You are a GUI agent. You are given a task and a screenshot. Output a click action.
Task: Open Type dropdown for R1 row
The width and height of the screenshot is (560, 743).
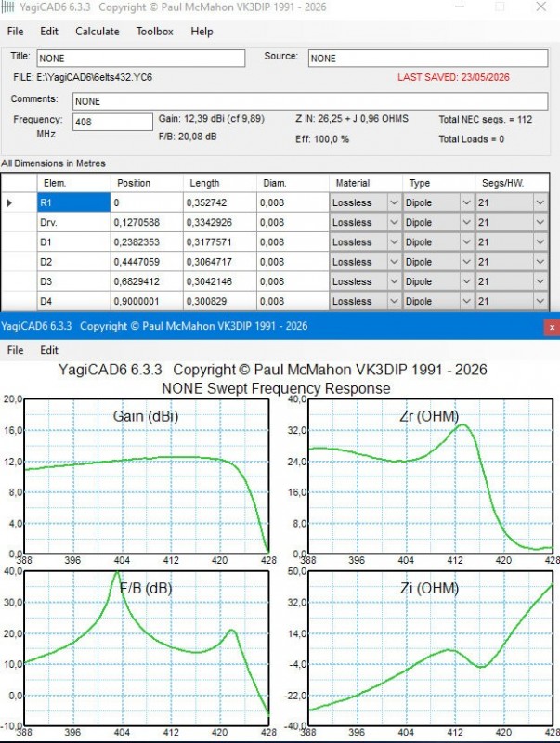pos(466,202)
